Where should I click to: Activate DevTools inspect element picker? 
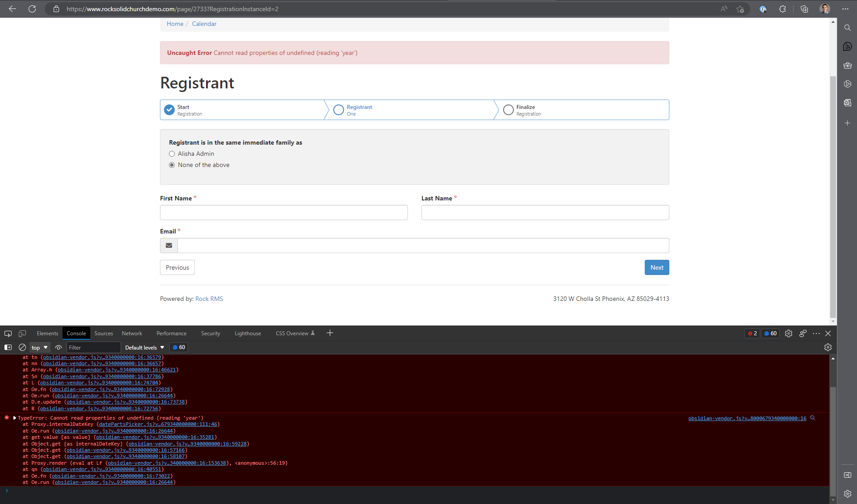pyautogui.click(x=8, y=333)
